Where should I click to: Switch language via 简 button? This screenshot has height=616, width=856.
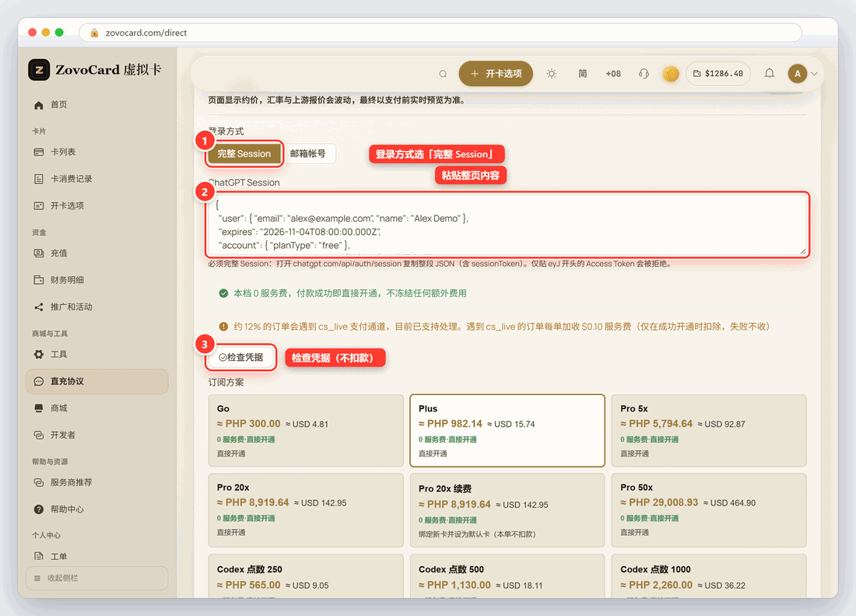tap(583, 74)
